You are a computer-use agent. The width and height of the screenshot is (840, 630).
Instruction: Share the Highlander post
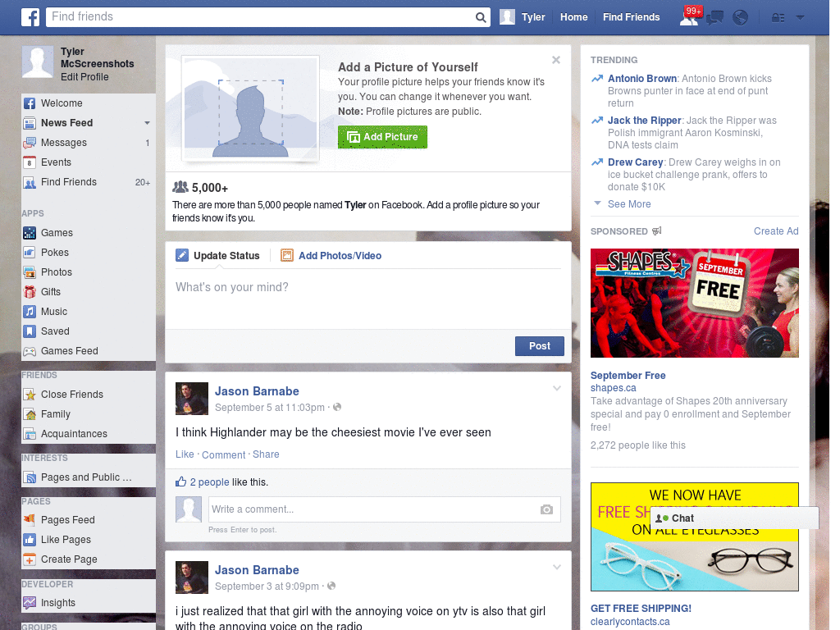coord(266,454)
